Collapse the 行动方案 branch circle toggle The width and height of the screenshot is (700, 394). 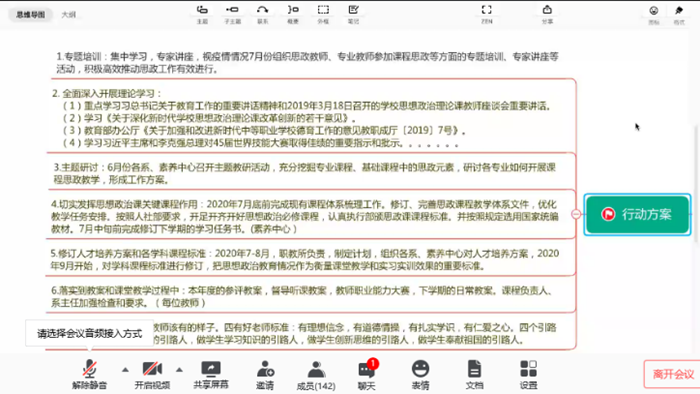576,215
